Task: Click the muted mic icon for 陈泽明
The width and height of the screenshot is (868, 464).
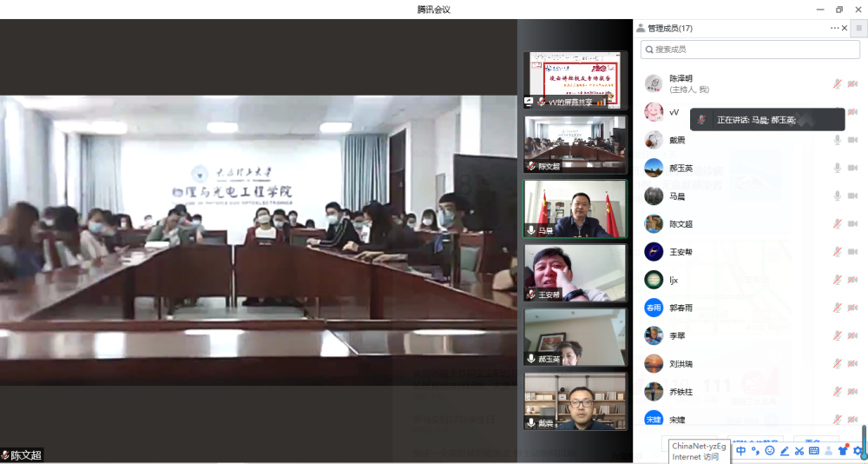Action: [x=838, y=84]
